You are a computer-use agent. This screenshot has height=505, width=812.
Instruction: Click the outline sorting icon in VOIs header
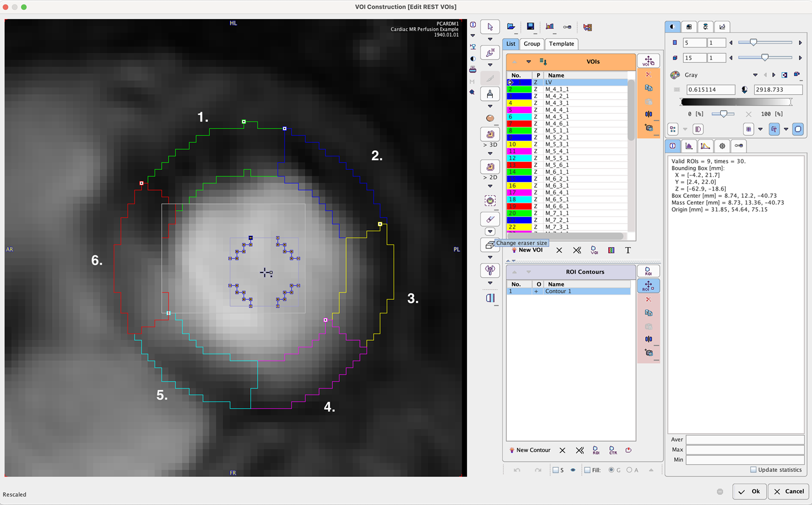(543, 62)
